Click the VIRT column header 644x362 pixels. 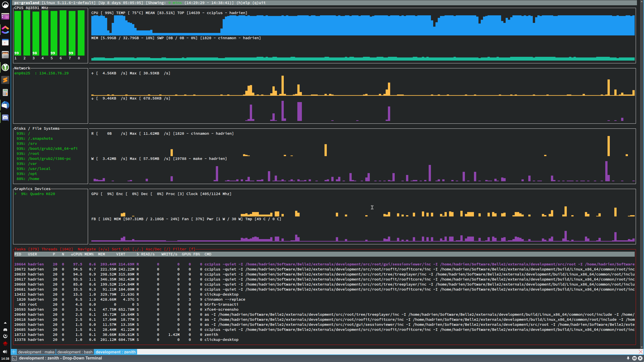(121, 254)
